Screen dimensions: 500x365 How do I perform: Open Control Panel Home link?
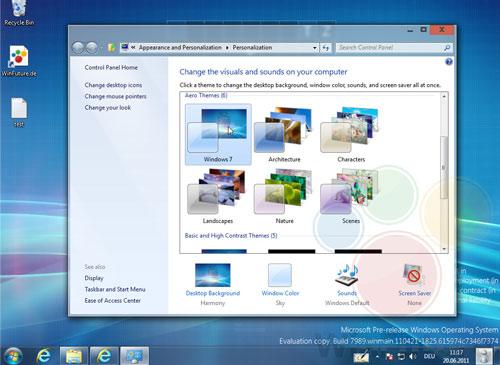[x=111, y=67]
